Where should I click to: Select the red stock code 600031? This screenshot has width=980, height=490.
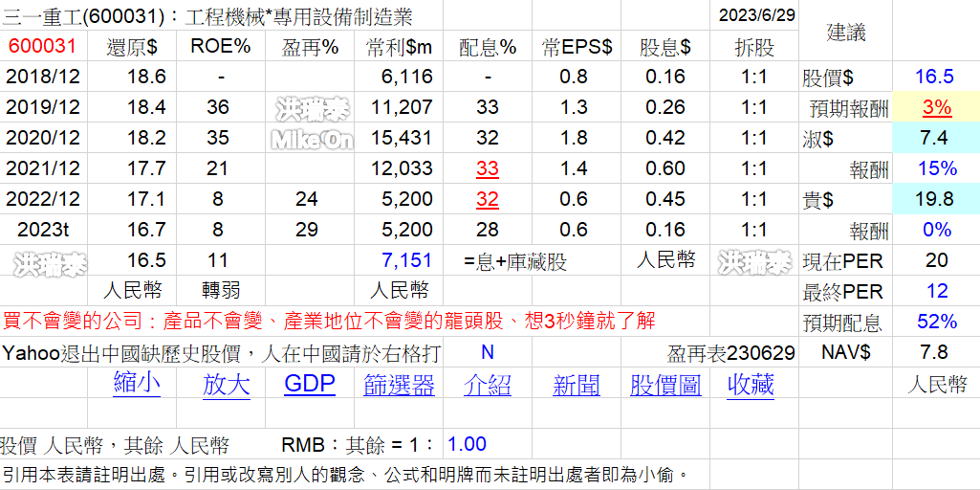[42, 46]
